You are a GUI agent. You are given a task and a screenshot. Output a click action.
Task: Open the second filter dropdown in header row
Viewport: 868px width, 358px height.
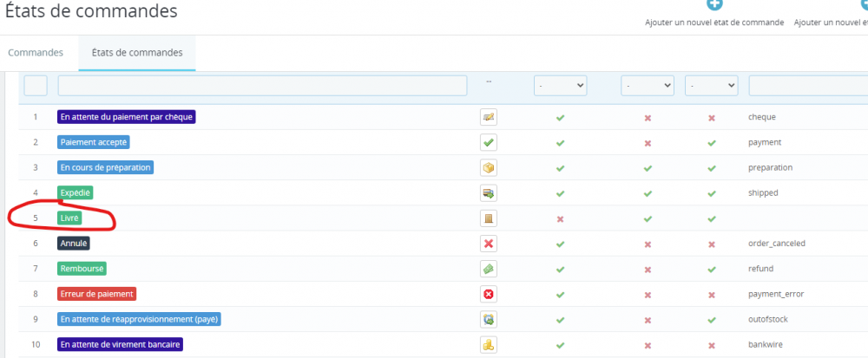point(648,86)
